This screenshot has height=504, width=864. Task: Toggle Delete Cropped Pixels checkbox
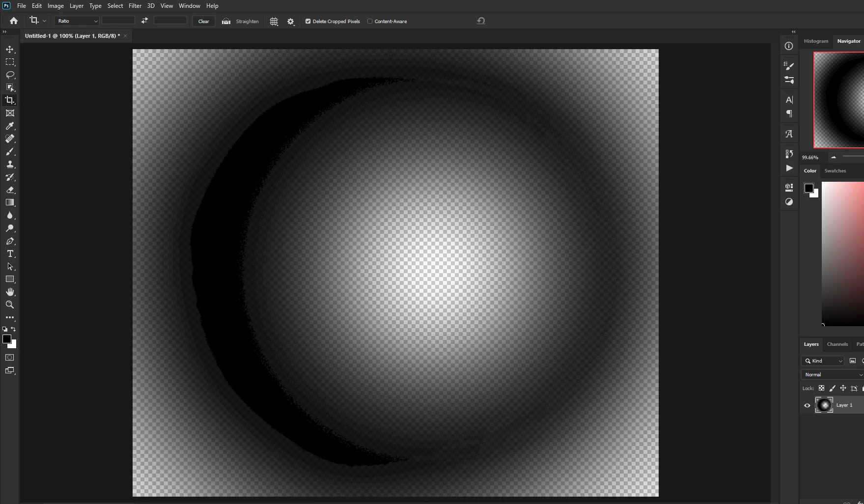pos(308,21)
